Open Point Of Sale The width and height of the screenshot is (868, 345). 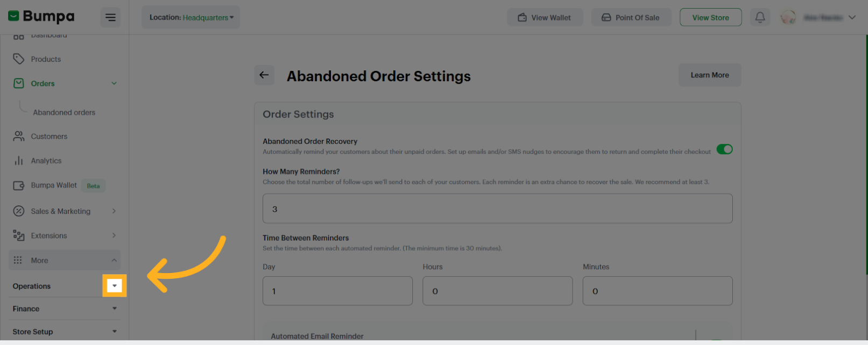631,18
